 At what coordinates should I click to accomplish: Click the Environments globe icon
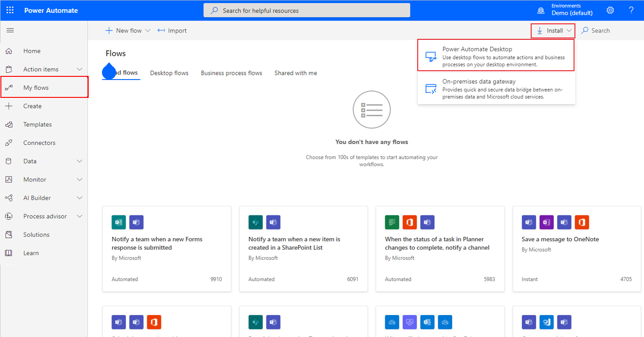click(x=541, y=10)
